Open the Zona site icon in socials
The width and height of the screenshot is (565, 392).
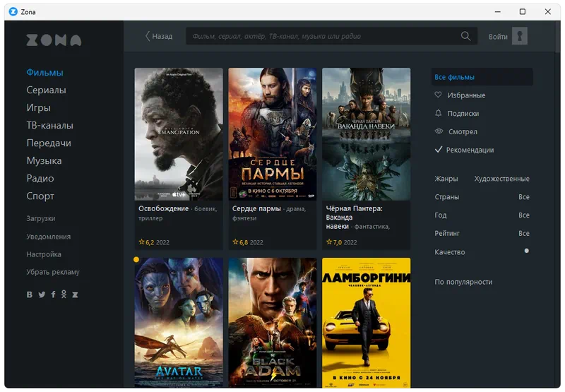click(75, 295)
